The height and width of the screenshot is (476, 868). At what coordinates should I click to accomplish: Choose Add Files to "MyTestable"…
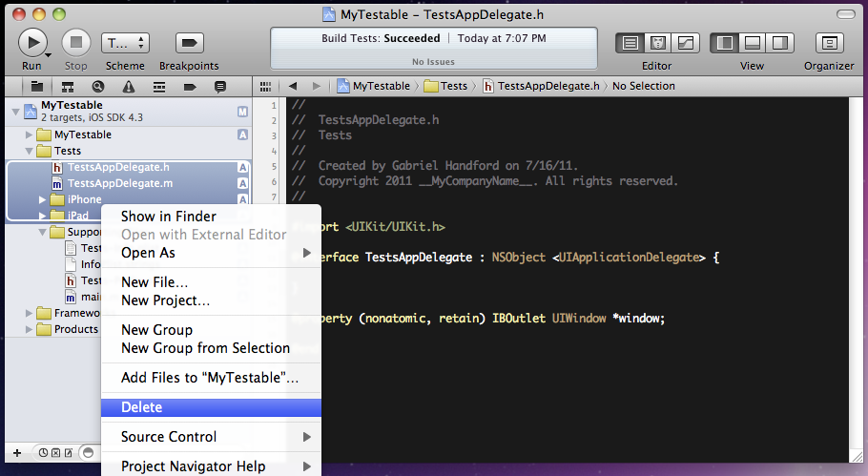(211, 378)
